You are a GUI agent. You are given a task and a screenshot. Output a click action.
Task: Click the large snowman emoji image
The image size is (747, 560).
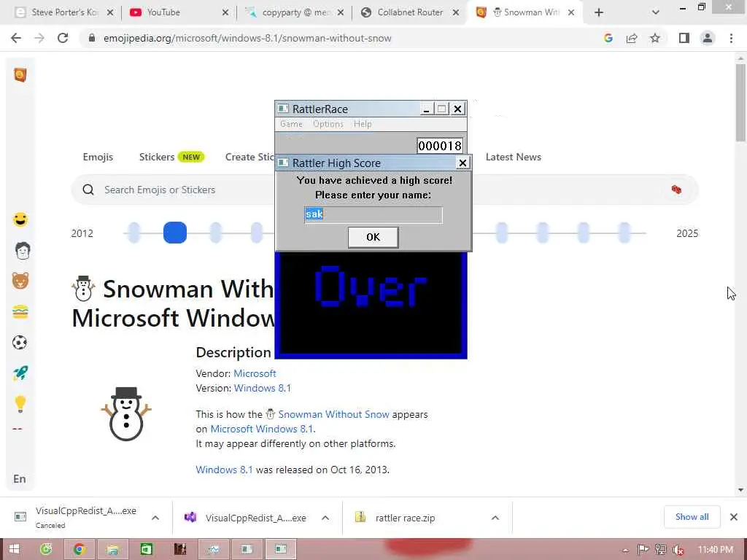[126, 413]
